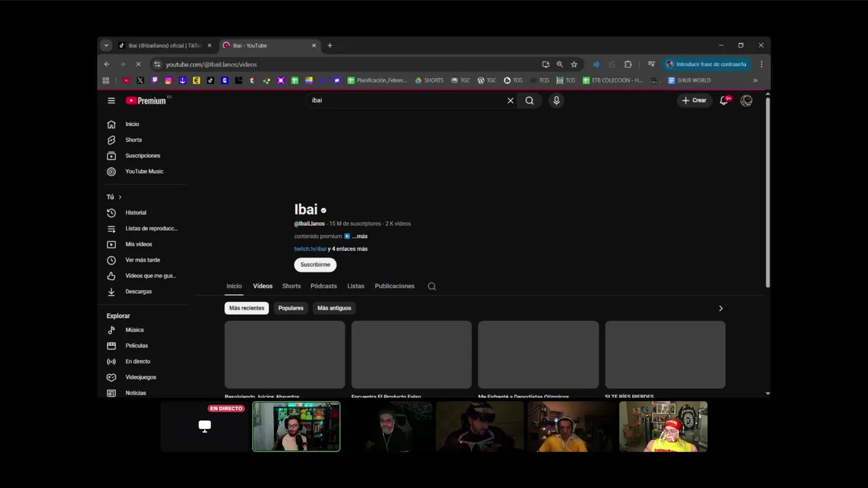Open the Planificación_Febrero bookmark
This screenshot has width=868, height=488.
377,80
